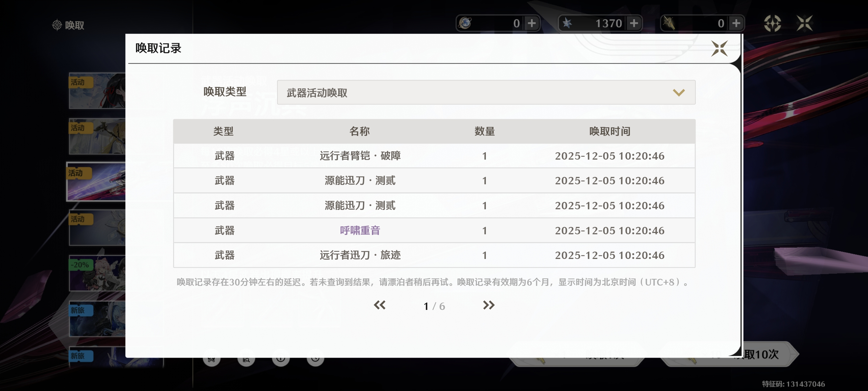Click the 远行者臂铠·破障 record row

click(x=359, y=156)
